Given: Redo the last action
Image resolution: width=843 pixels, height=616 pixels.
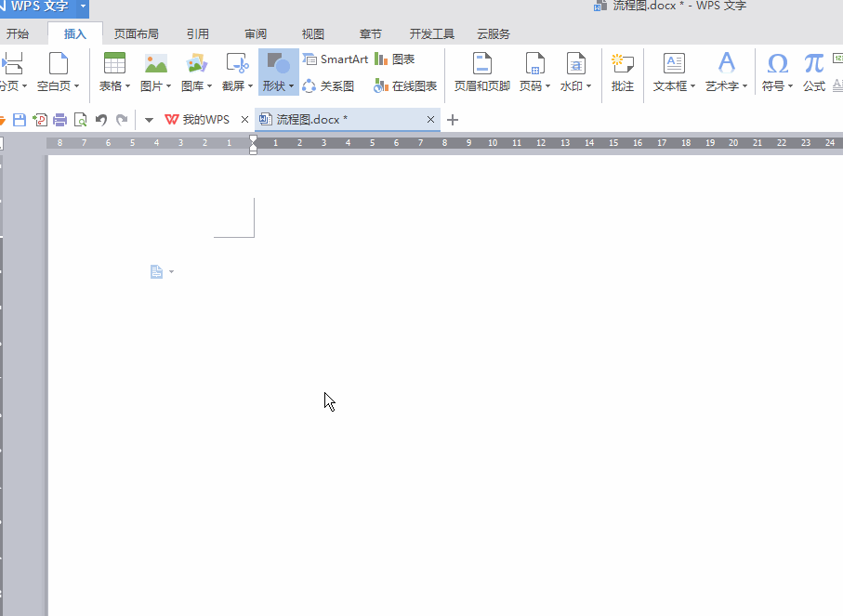Looking at the screenshot, I should pos(122,119).
